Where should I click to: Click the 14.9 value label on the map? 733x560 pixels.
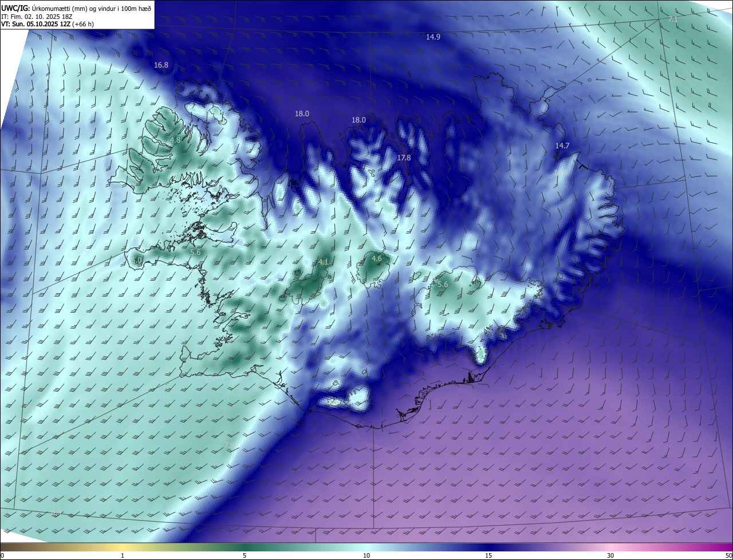tap(433, 37)
